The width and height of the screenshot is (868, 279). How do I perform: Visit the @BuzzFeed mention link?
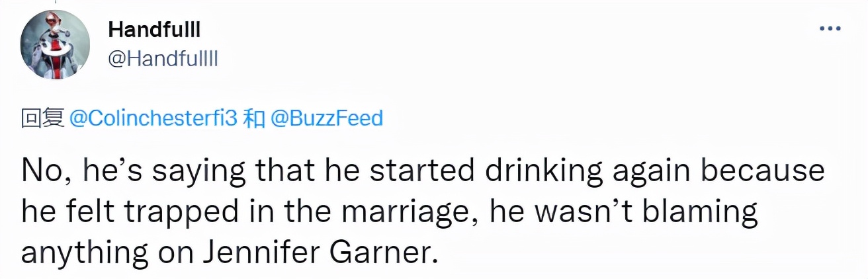point(327,119)
